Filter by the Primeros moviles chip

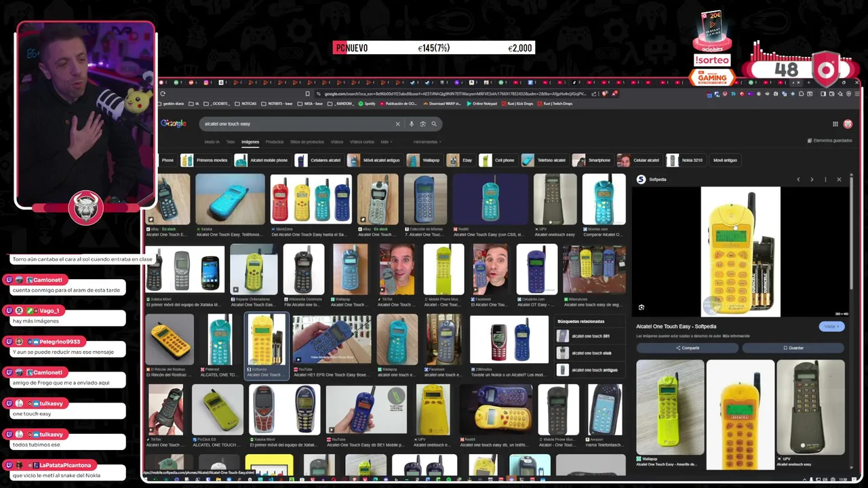(x=205, y=160)
